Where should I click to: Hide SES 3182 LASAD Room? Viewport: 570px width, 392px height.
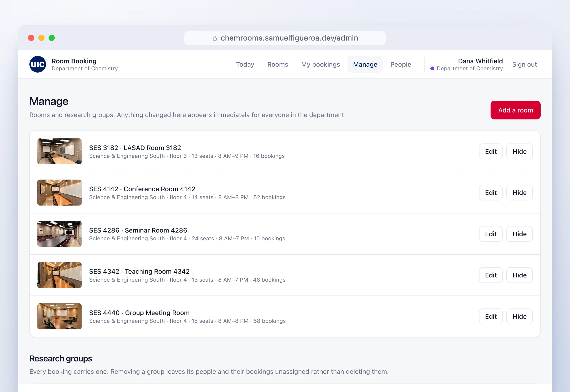coord(519,151)
